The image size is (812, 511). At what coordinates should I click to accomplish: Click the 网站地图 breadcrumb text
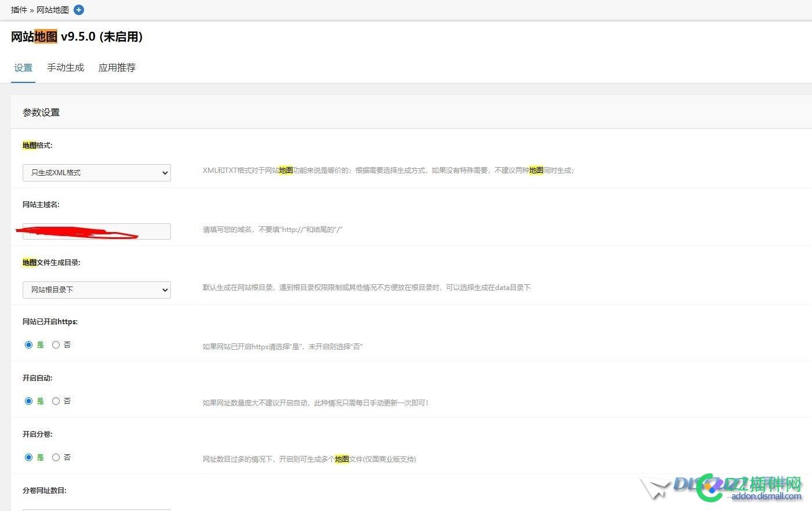click(x=53, y=10)
